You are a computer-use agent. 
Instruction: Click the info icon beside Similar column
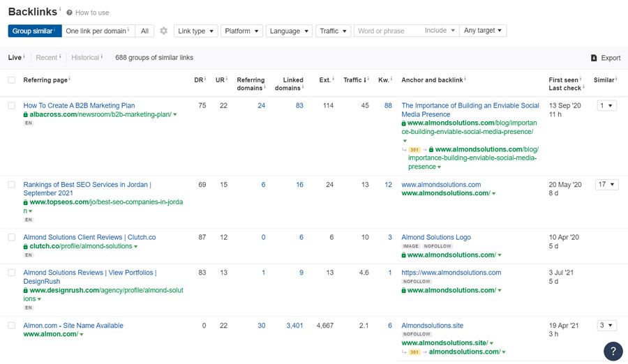click(616, 79)
